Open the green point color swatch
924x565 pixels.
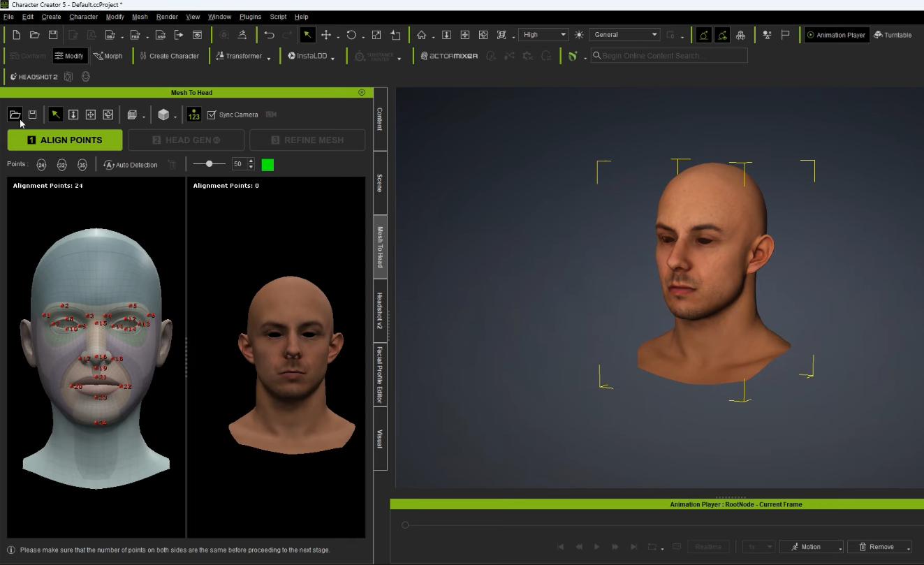coord(267,165)
